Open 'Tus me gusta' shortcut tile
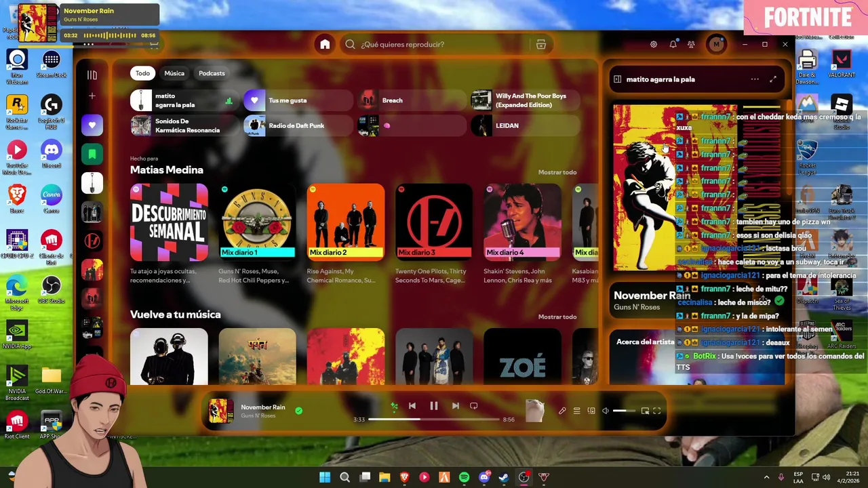This screenshot has height=488, width=868. (x=297, y=101)
